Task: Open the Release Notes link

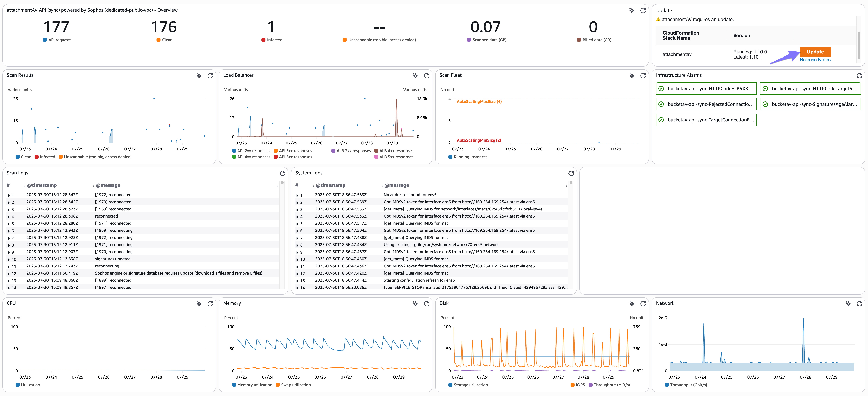Action: [815, 60]
